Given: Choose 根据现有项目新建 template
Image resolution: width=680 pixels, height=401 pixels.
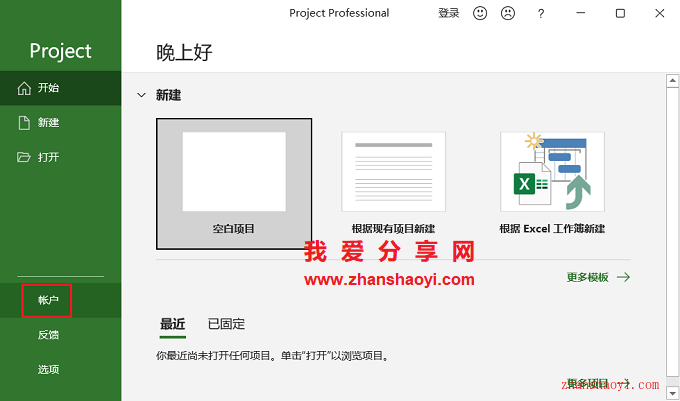Looking at the screenshot, I should (393, 184).
